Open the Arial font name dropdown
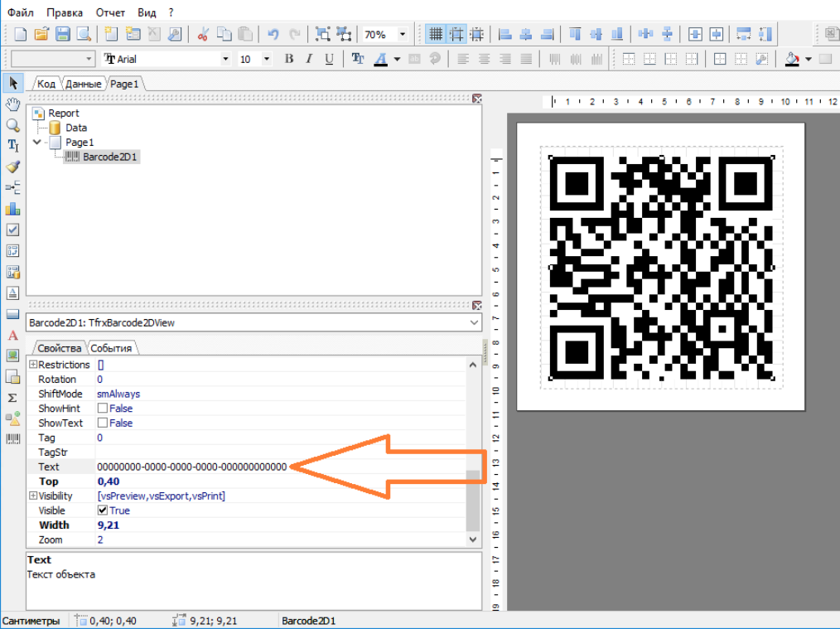This screenshot has height=629, width=840. pyautogui.click(x=225, y=59)
